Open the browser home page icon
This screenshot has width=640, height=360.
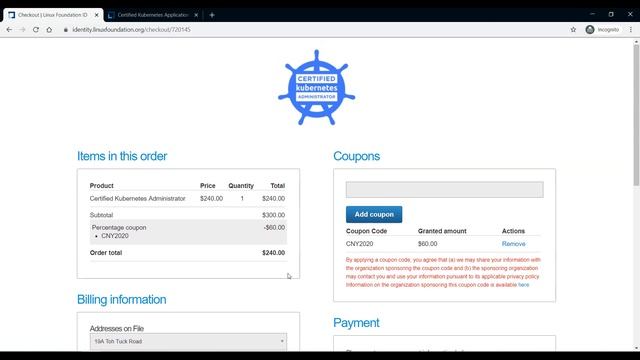[49, 30]
